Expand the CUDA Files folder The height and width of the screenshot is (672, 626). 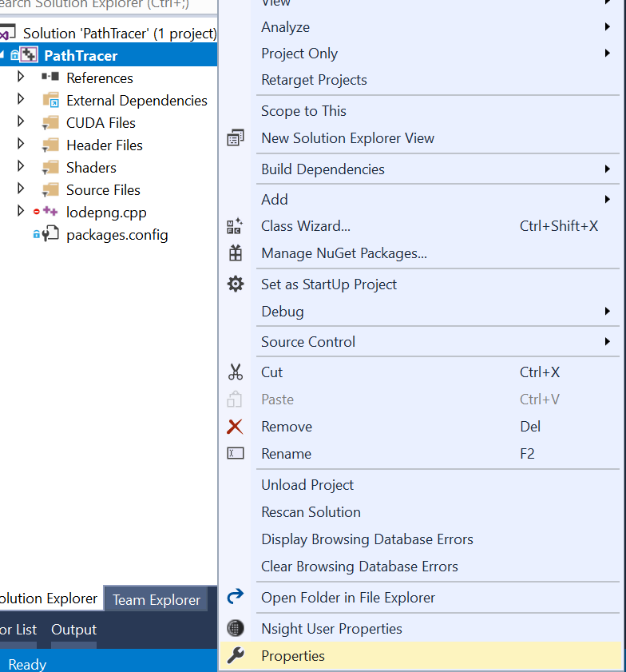tap(20, 121)
